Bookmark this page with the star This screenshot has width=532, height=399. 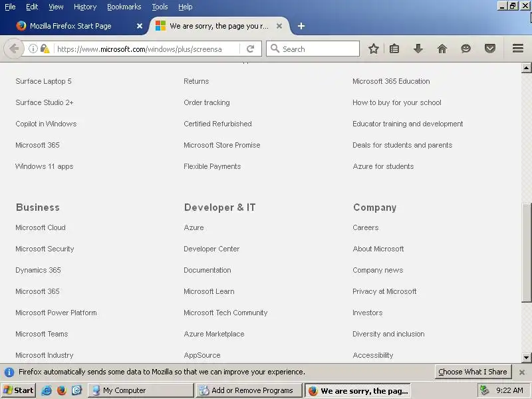pos(374,49)
